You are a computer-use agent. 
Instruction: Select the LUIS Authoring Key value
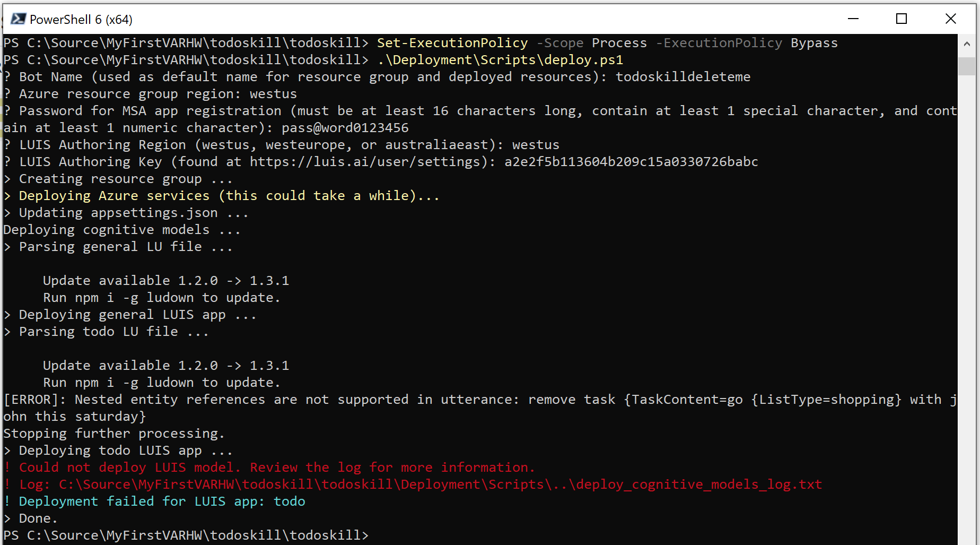tap(631, 161)
